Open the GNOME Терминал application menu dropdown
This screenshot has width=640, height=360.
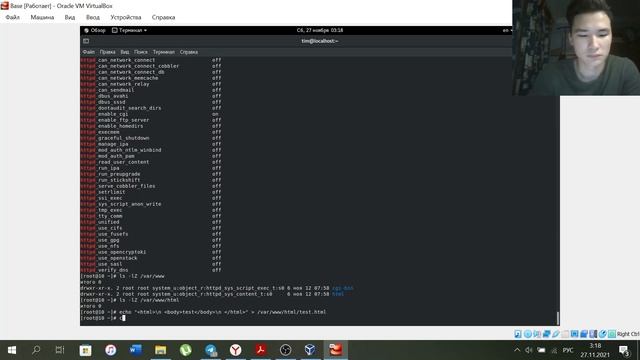[129, 30]
